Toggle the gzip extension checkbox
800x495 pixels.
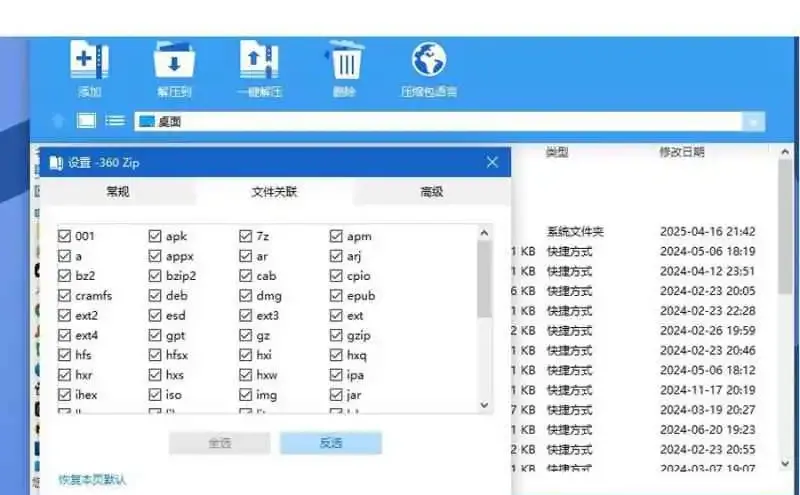pyautogui.click(x=336, y=335)
